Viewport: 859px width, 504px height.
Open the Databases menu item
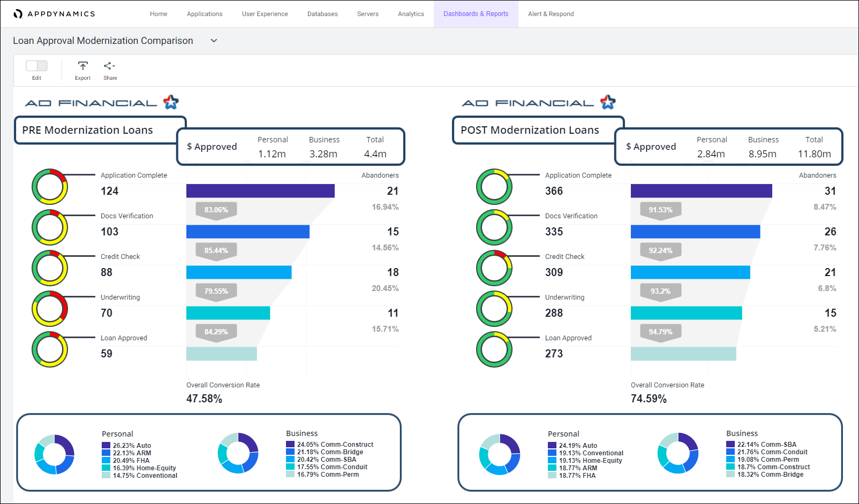[322, 14]
